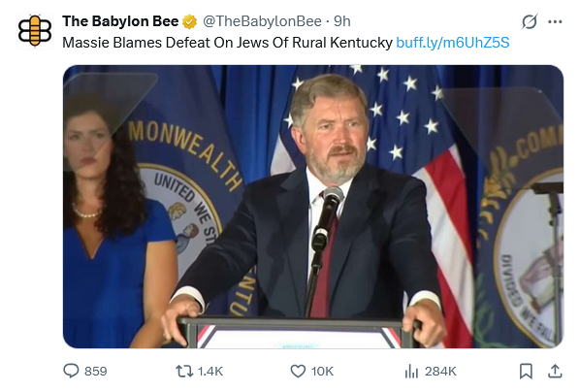Open the podium speaker image
The height and width of the screenshot is (392, 580).
pyautogui.click(x=313, y=207)
